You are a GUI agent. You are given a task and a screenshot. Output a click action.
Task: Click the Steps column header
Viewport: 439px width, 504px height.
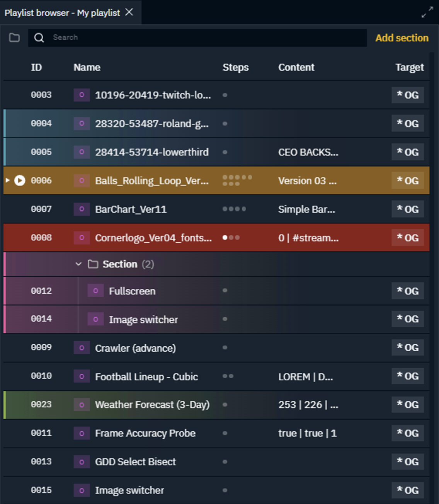click(x=235, y=67)
